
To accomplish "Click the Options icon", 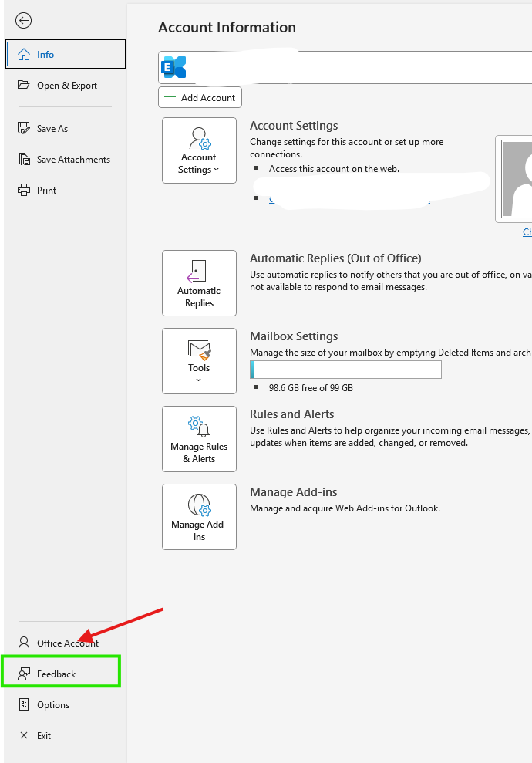I will click(24, 704).
